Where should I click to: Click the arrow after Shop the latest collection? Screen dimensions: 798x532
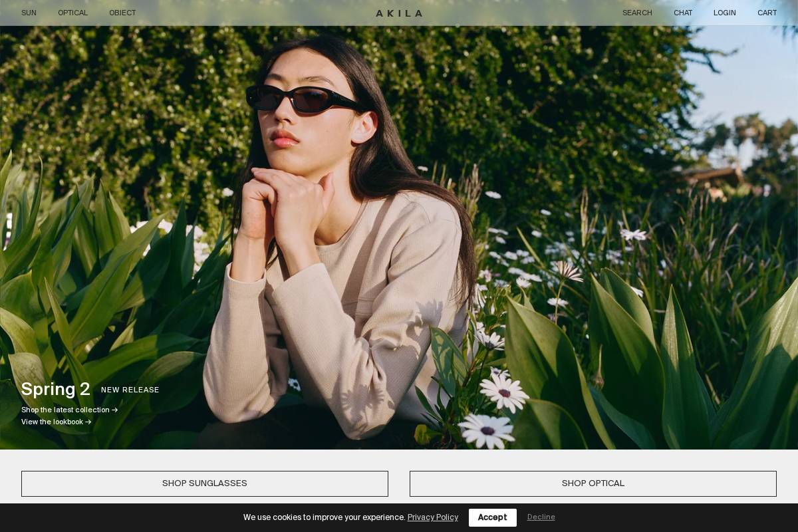pos(114,410)
